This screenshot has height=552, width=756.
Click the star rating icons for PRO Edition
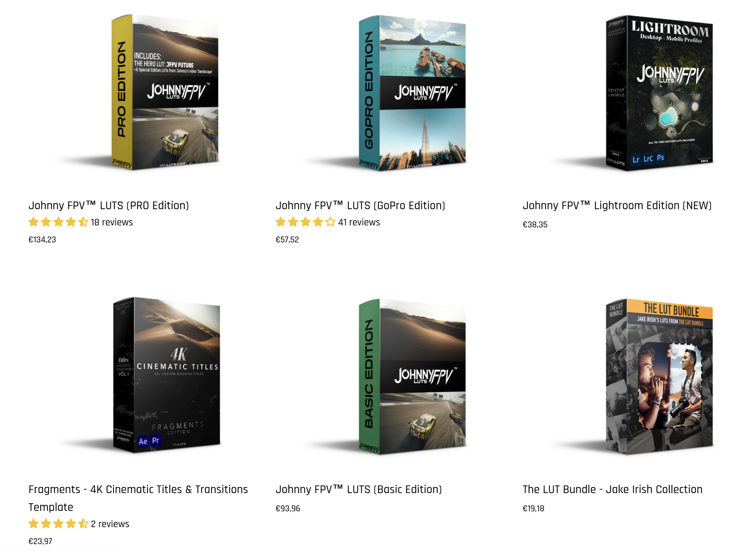point(58,222)
